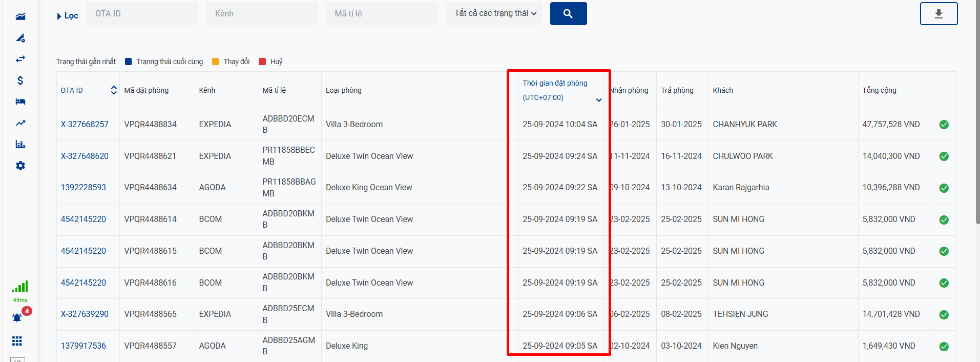
Task: Click the swap arrows icon in sidebar
Action: coord(20,59)
